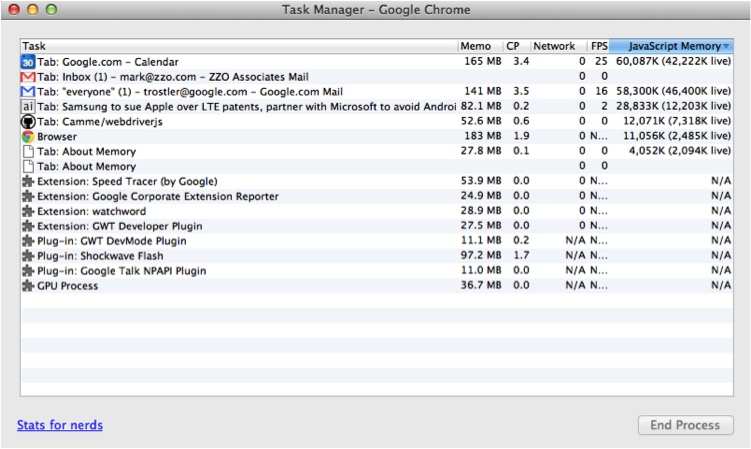Click the 4,052K (2,094K live) value
751x449 pixels.
[x=680, y=150]
